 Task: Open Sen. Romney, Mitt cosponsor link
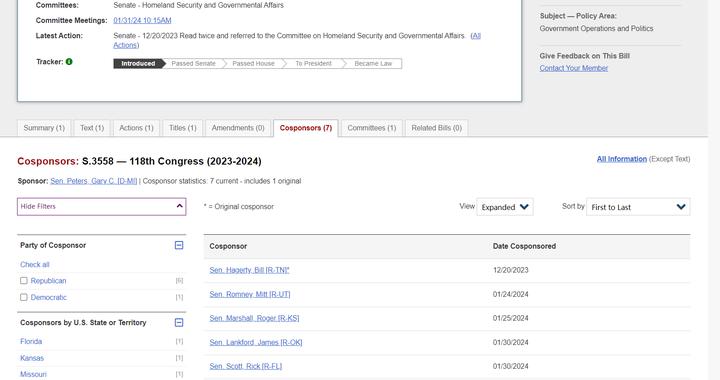pos(250,294)
